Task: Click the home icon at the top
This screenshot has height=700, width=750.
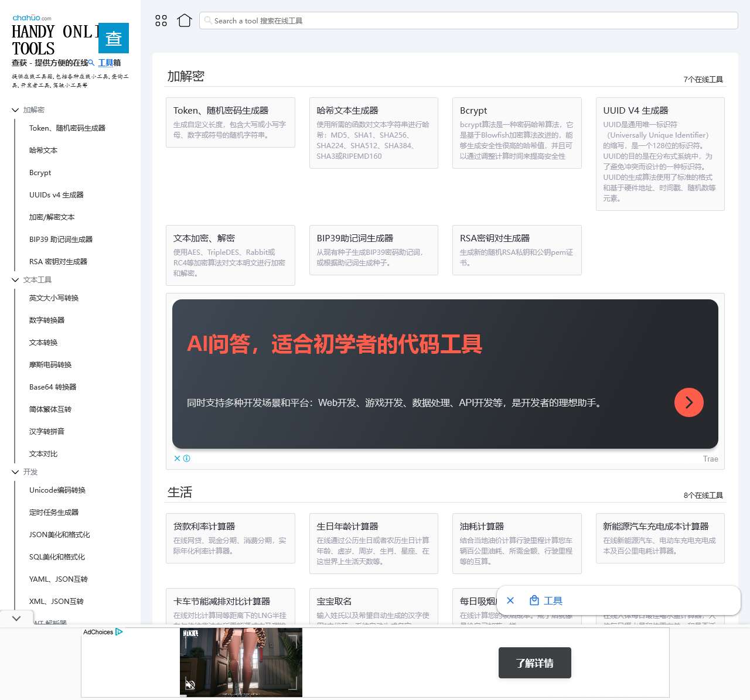Action: (185, 20)
